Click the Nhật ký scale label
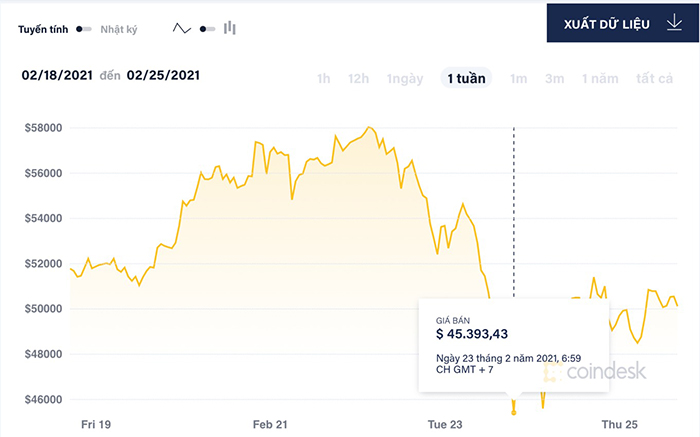The width and height of the screenshot is (700, 437). pyautogui.click(x=118, y=29)
